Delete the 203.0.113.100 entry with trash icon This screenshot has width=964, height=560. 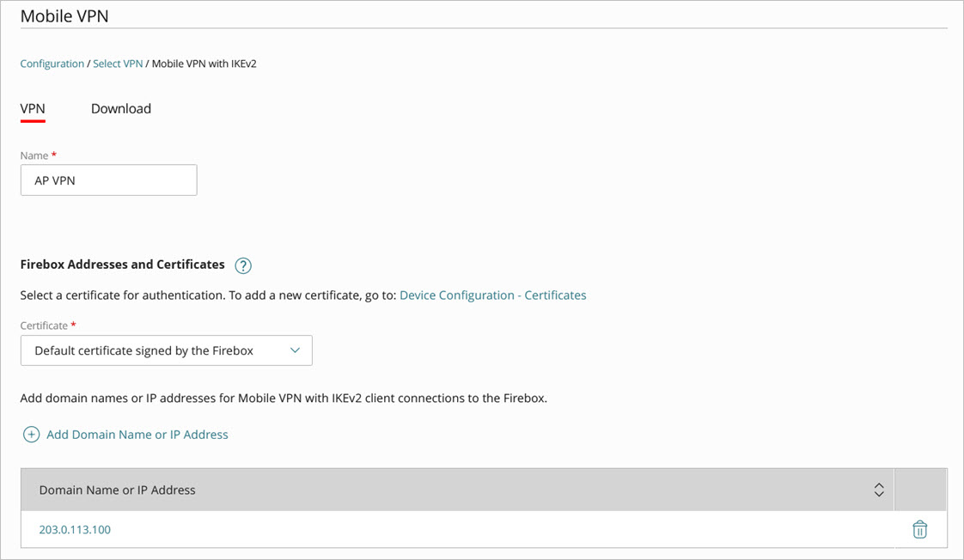click(919, 529)
